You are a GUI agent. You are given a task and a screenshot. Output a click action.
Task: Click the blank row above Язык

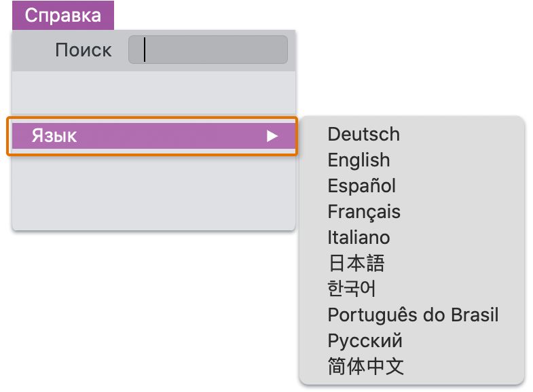coord(153,92)
